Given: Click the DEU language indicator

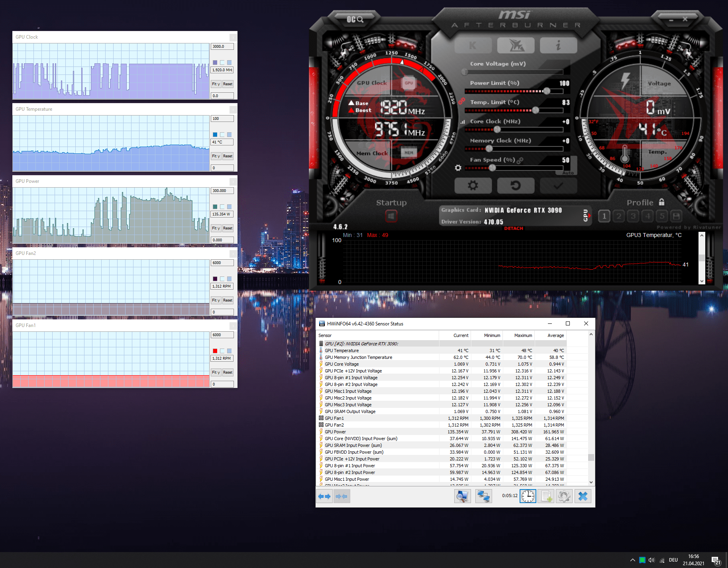Looking at the screenshot, I should 673,560.
